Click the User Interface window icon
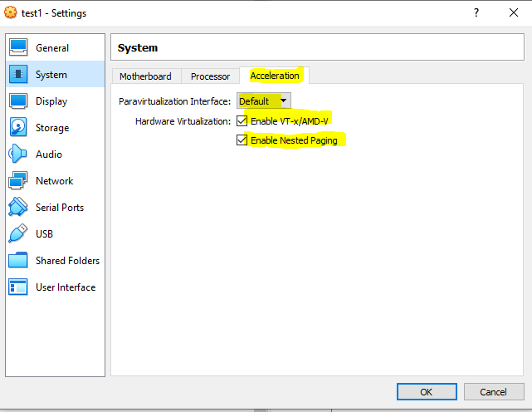This screenshot has height=412, width=532. [18, 287]
